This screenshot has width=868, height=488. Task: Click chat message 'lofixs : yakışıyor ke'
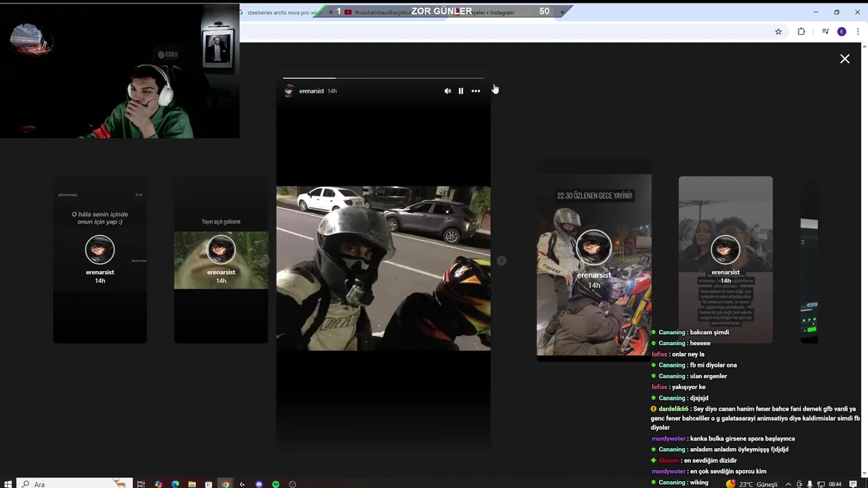point(679,386)
